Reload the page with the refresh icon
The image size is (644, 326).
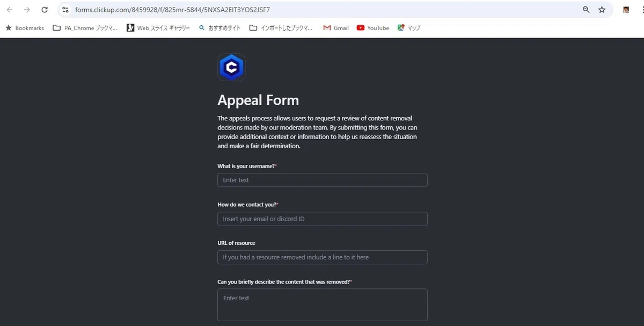[45, 10]
